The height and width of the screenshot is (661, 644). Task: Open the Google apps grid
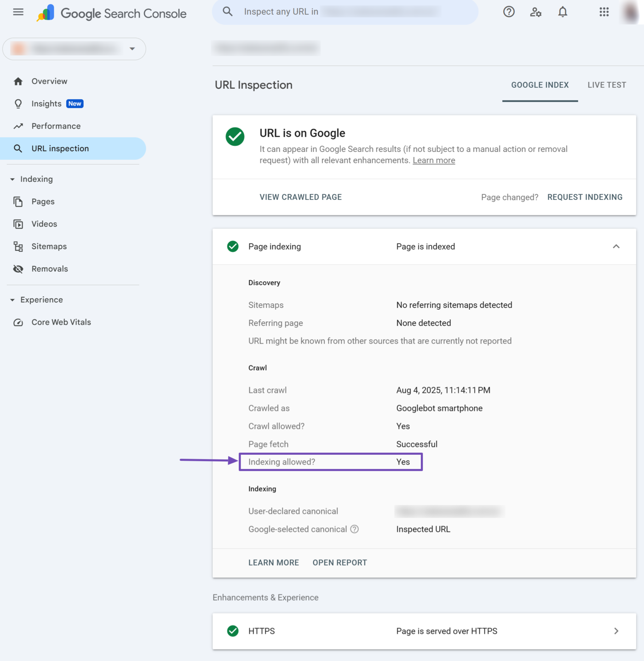point(604,12)
